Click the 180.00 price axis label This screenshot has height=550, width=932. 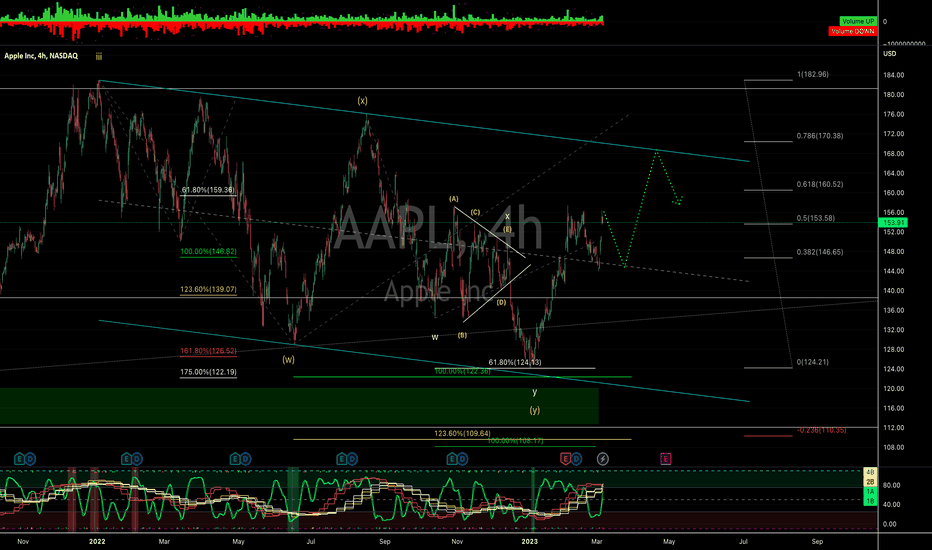[x=894, y=95]
